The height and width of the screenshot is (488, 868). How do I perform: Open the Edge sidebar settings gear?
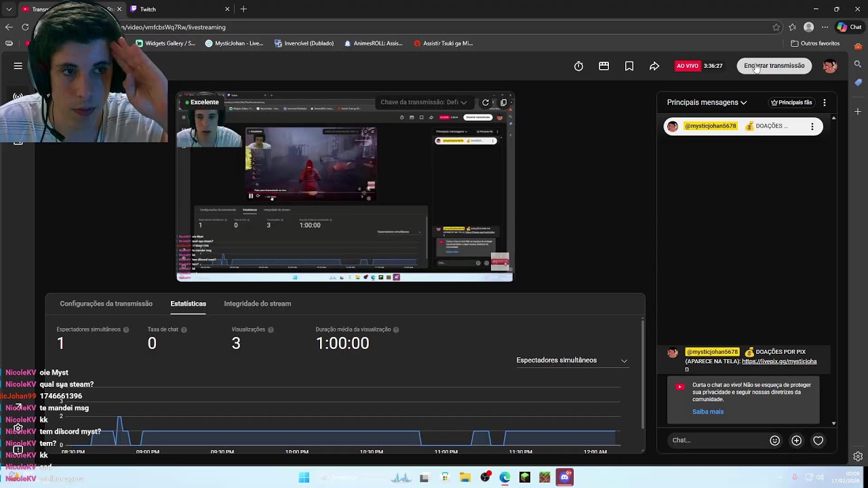tap(858, 456)
